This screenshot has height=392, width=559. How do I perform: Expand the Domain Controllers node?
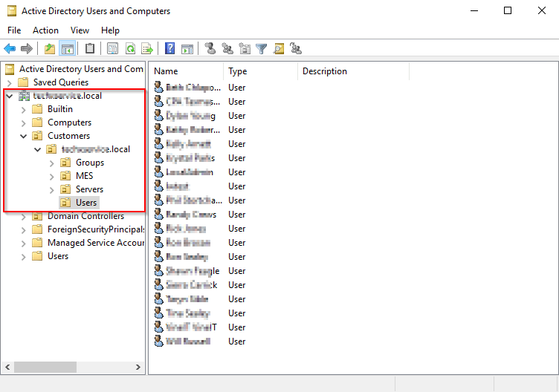[x=24, y=217]
